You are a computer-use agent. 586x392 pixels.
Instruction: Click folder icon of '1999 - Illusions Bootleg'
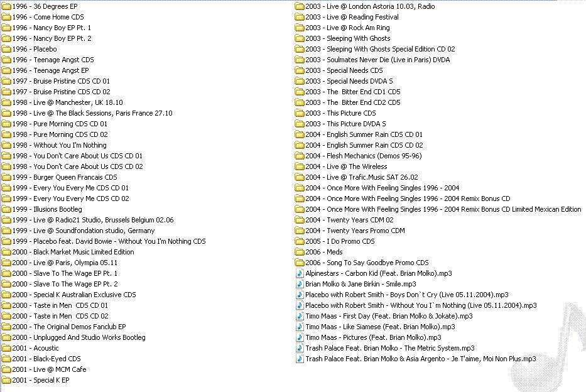click(6, 209)
